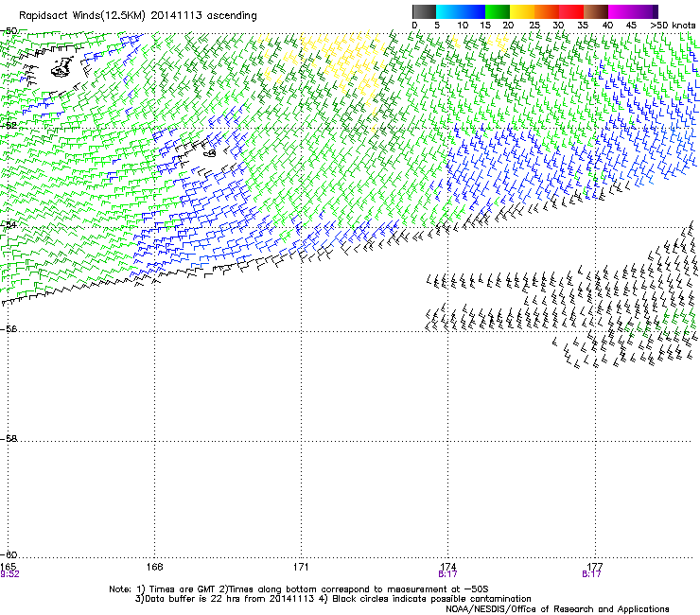Click the '-58' latitude label
Screen dimensions: 700x615
tap(9, 439)
